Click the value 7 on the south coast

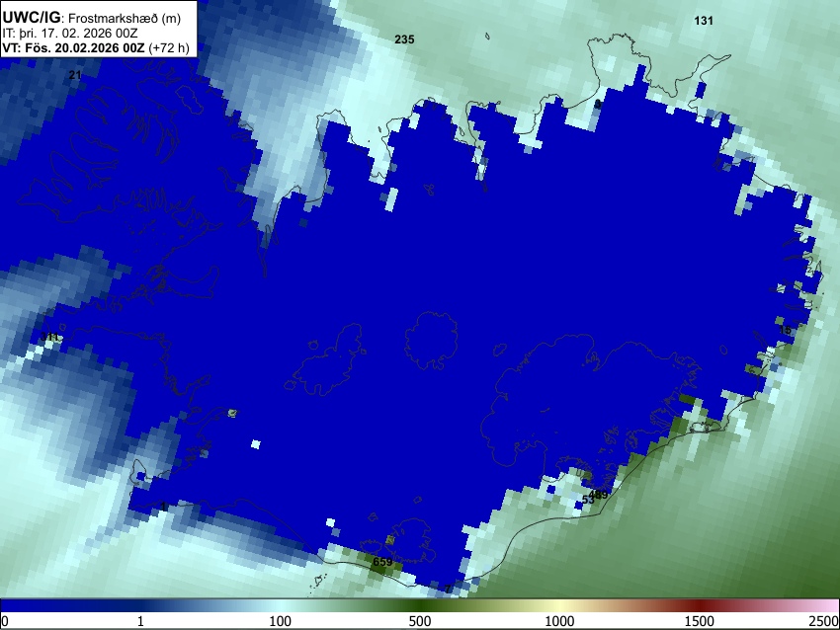click(448, 589)
